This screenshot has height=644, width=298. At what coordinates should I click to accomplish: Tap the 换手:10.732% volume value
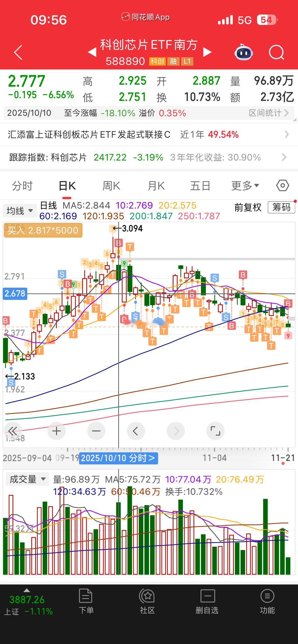(194, 492)
